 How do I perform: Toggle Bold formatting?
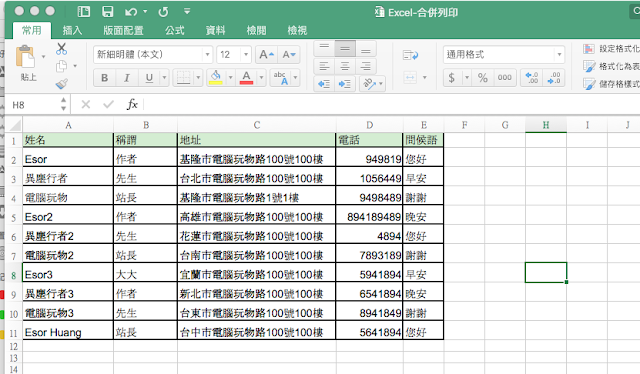(x=104, y=78)
